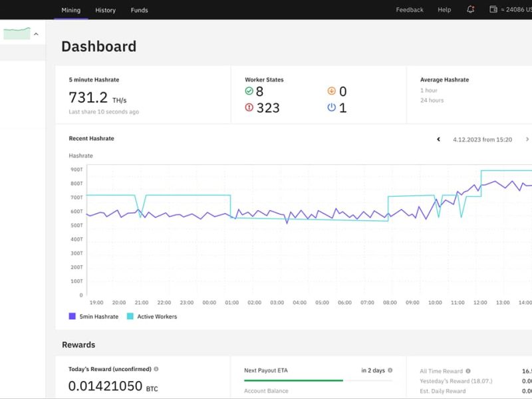Click the wallet balance icon

click(493, 10)
